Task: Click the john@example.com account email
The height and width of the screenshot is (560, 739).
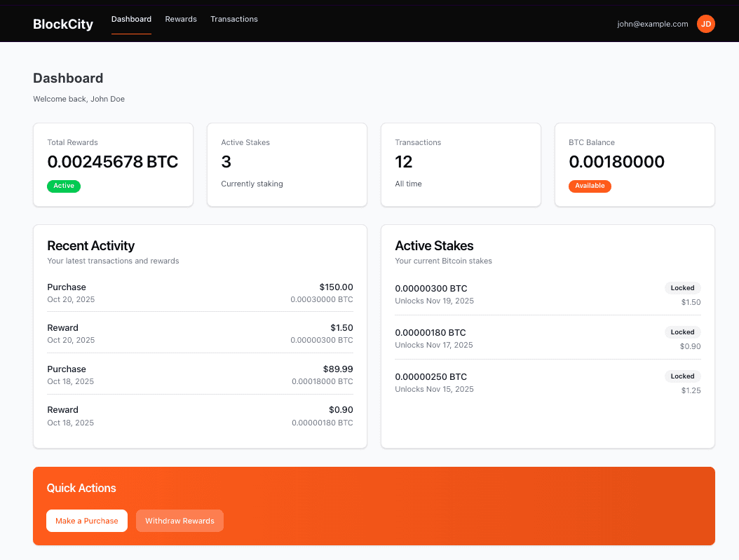Action: (652, 24)
